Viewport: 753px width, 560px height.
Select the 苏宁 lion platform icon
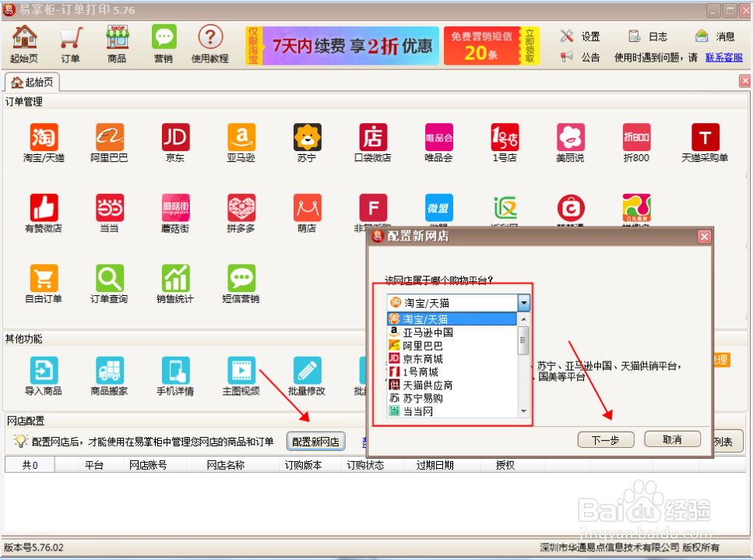click(x=308, y=137)
